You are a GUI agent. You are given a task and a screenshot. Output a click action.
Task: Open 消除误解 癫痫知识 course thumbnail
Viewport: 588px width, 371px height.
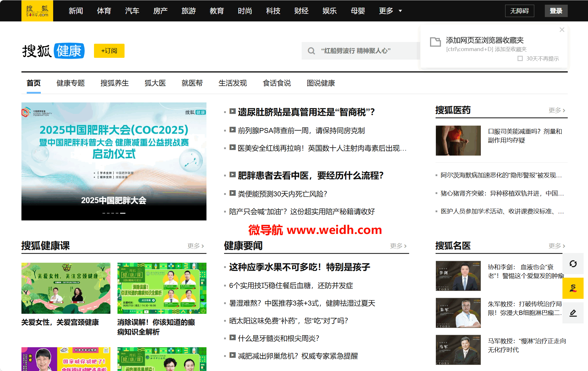pos(162,288)
